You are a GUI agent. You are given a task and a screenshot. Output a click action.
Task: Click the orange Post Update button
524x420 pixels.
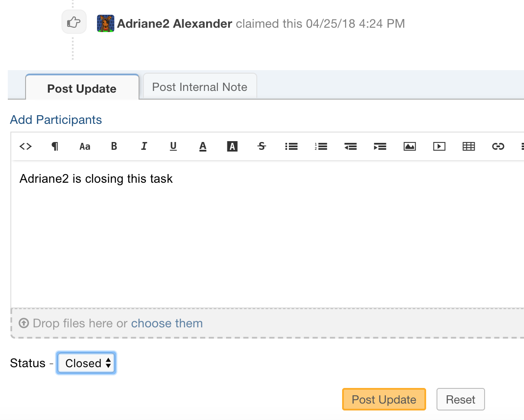pyautogui.click(x=384, y=399)
